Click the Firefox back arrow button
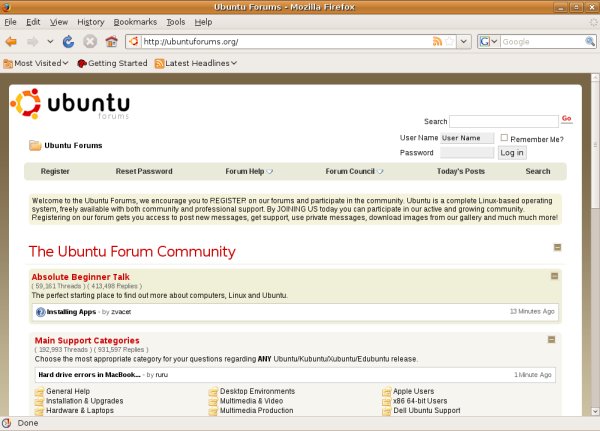The image size is (600, 431). coord(12,42)
